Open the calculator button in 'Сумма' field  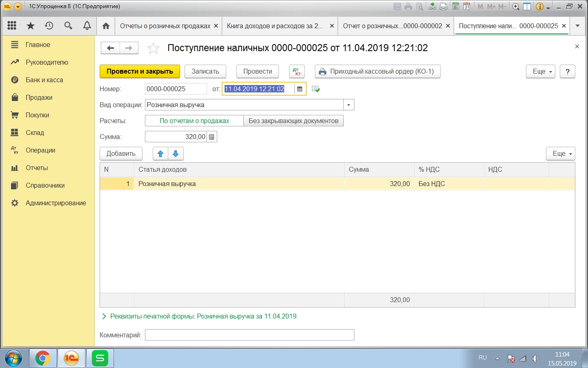(212, 137)
